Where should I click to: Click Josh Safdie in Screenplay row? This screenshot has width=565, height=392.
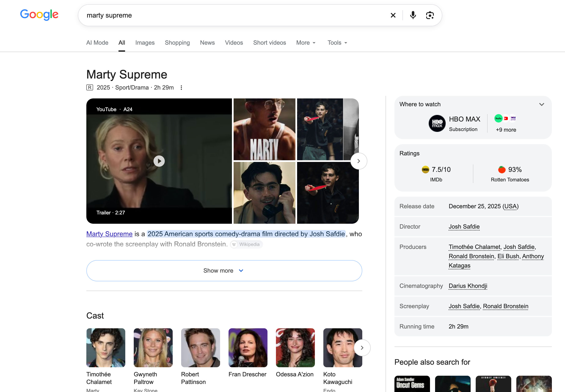pyautogui.click(x=464, y=306)
